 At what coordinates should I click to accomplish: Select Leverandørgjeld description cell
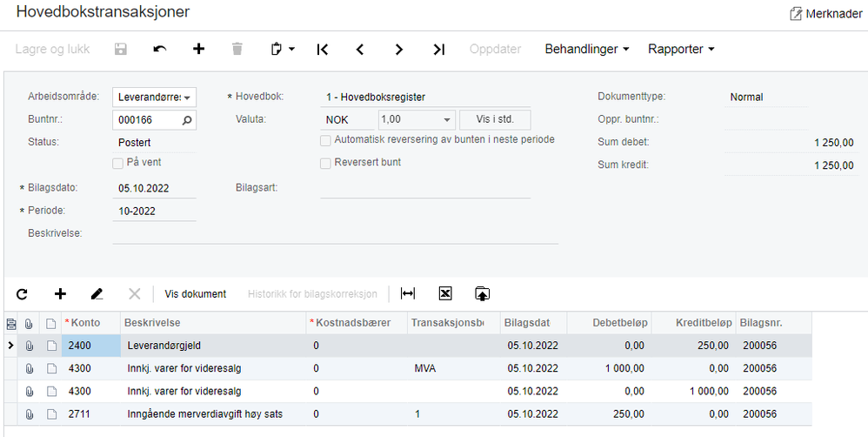(x=213, y=346)
